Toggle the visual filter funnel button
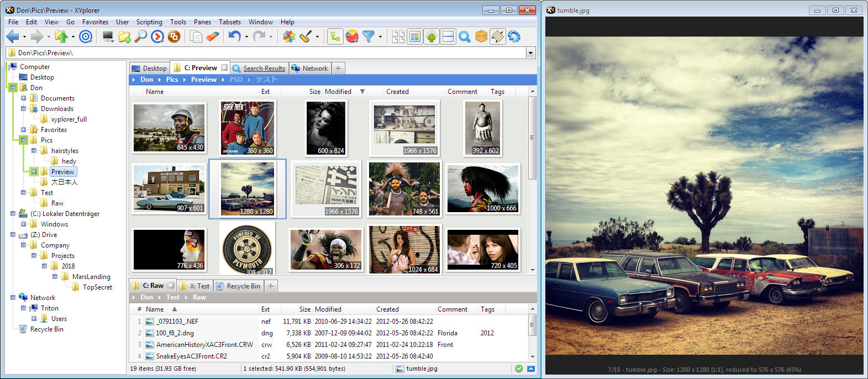Screen dimensions: 868x379 pos(369,37)
